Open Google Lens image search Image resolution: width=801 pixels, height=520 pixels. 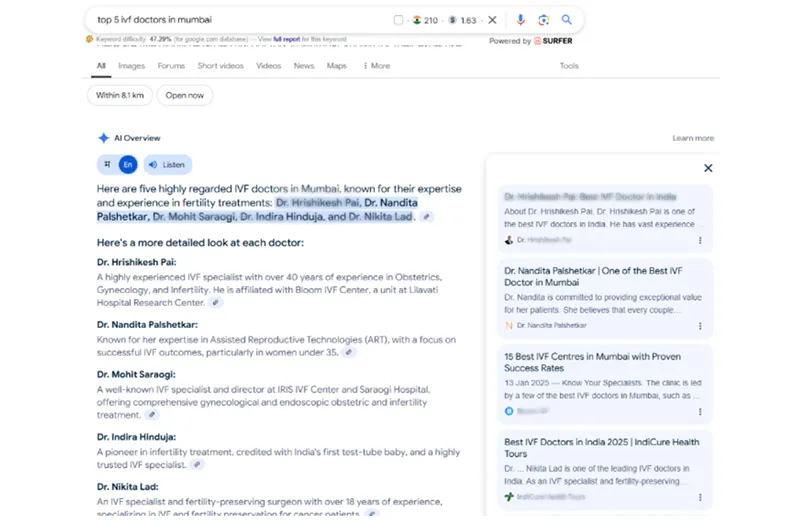tap(543, 20)
